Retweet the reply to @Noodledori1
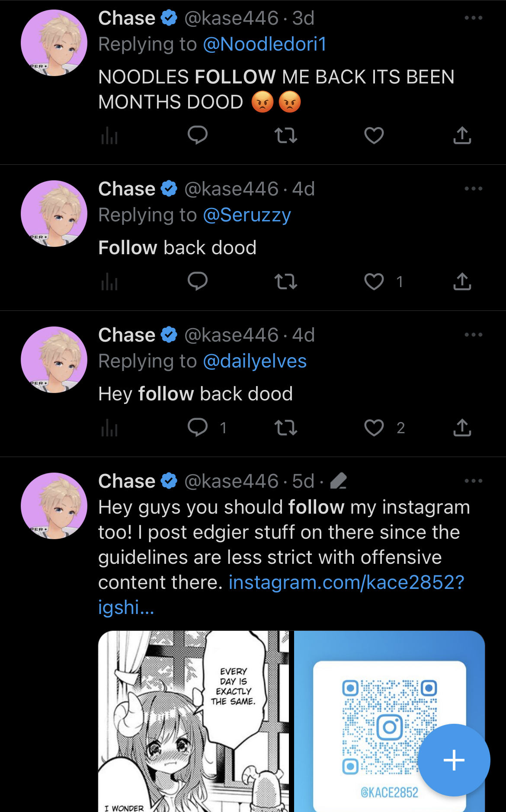The width and height of the screenshot is (506, 812). [286, 135]
